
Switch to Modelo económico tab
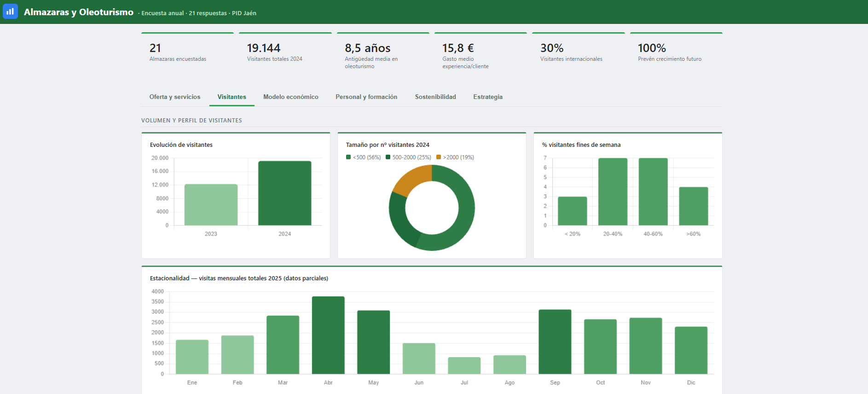291,97
